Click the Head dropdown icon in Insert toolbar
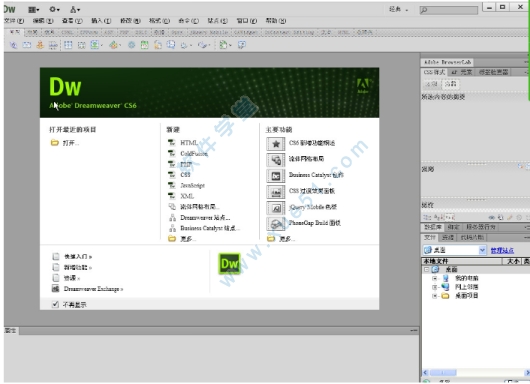Screen dimensions: 530x384 click(186, 45)
